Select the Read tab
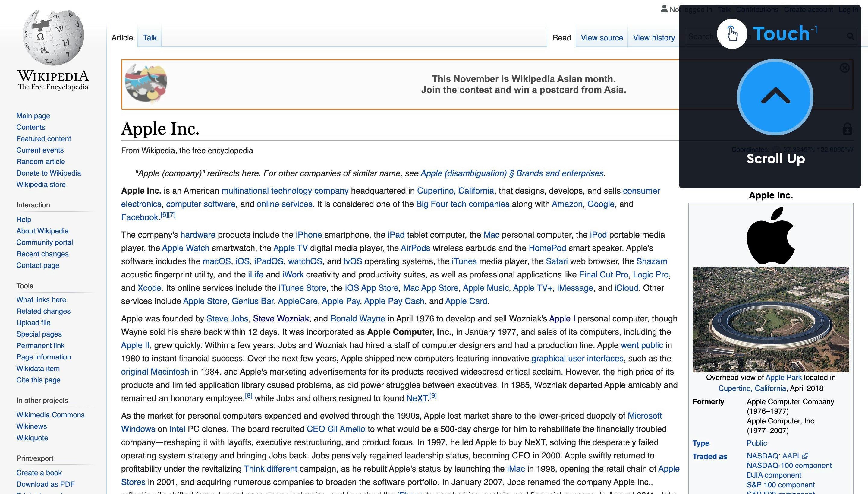This screenshot has height=494, width=868. (561, 38)
